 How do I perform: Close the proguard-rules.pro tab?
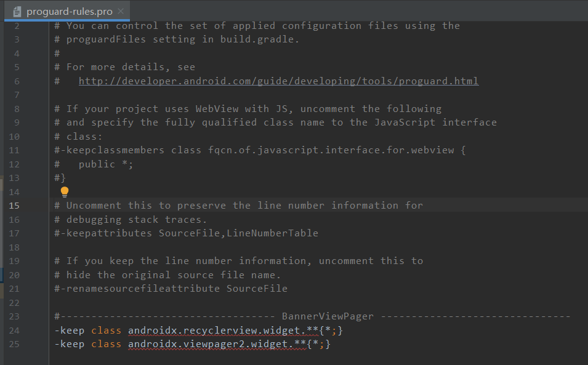coord(121,11)
